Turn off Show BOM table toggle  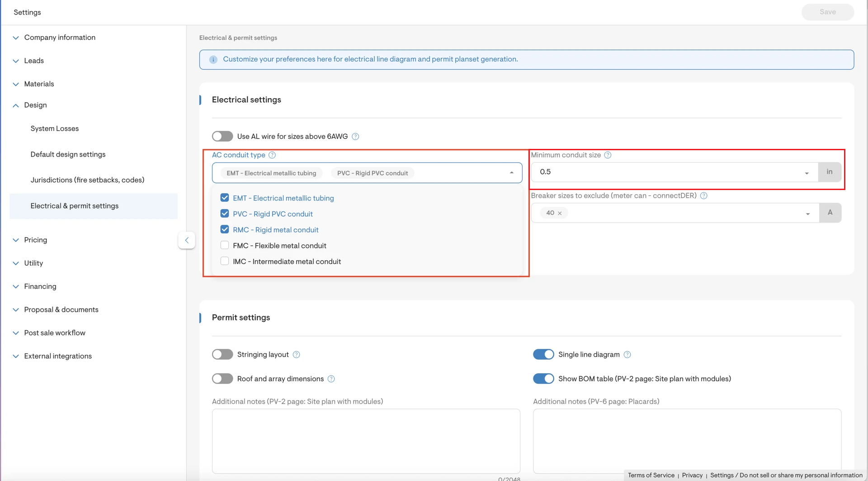pyautogui.click(x=543, y=379)
